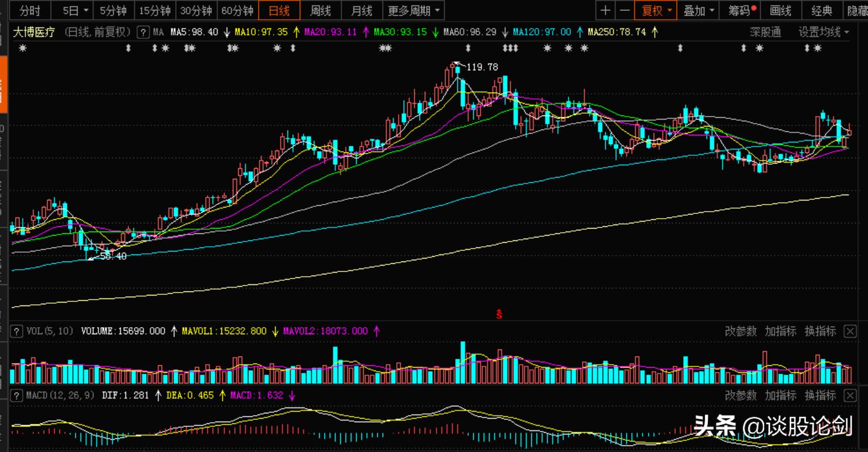Click 换指标 in the MACD panel
Viewport: 868px width, 452px height.
coord(820,396)
